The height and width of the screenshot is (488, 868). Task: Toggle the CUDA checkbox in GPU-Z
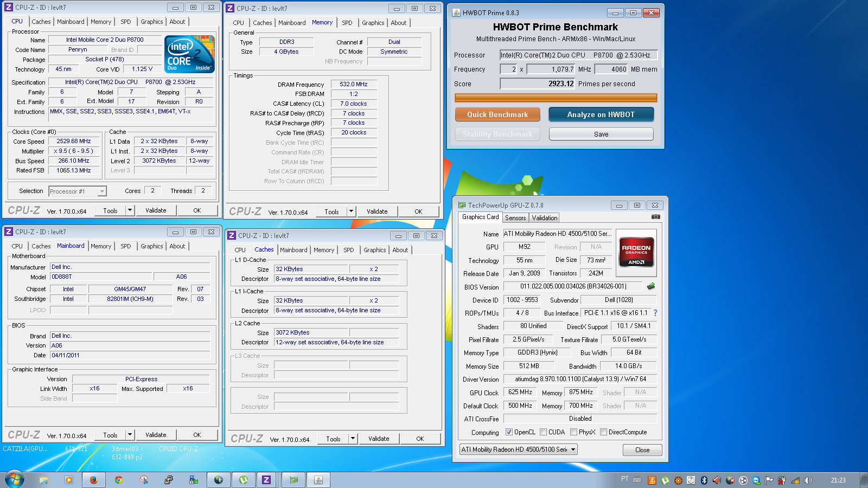(543, 432)
